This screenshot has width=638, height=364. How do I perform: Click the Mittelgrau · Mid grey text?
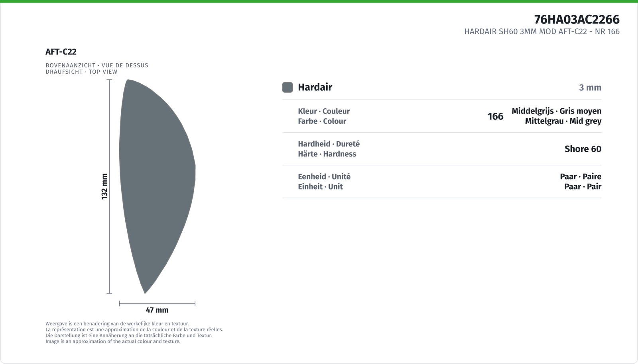563,121
